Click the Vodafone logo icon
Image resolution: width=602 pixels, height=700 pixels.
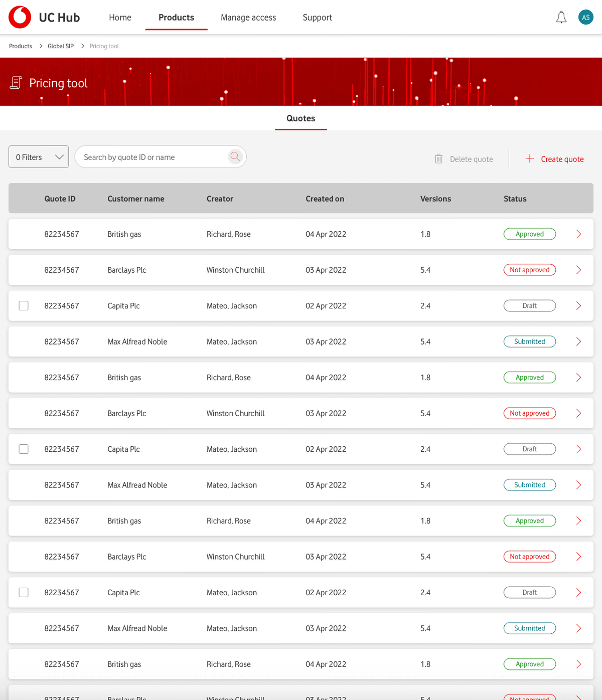[x=20, y=17]
